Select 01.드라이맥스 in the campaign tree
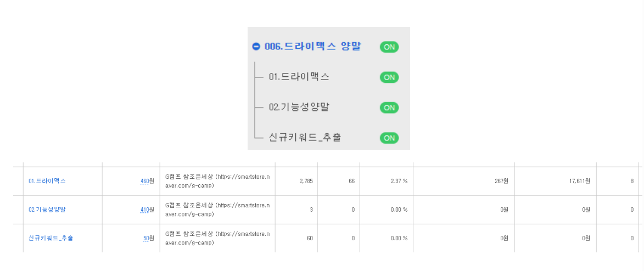The height and width of the screenshot is (271, 644). [299, 77]
